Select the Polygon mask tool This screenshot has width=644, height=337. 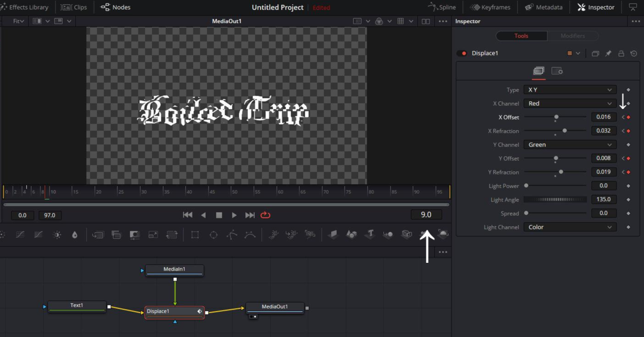pos(231,234)
